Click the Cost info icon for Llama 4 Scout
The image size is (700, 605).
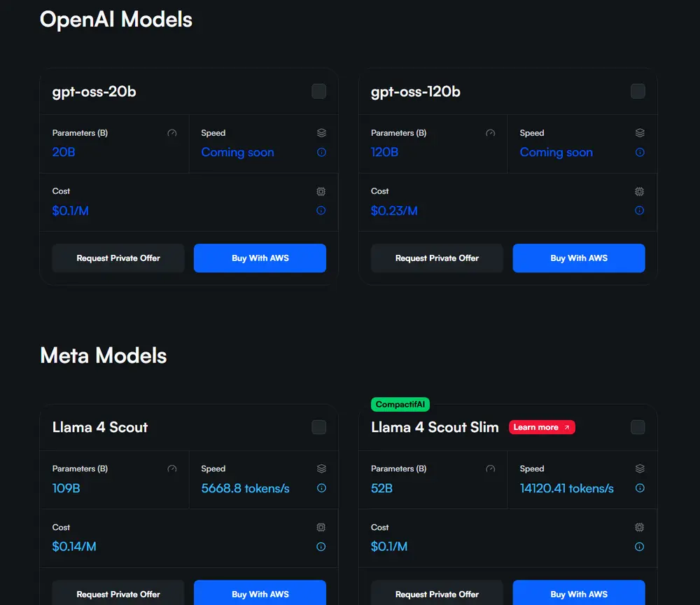pyautogui.click(x=321, y=546)
